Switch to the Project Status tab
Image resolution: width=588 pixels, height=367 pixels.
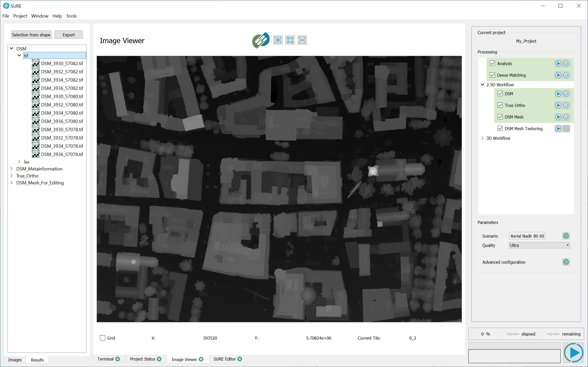click(143, 359)
